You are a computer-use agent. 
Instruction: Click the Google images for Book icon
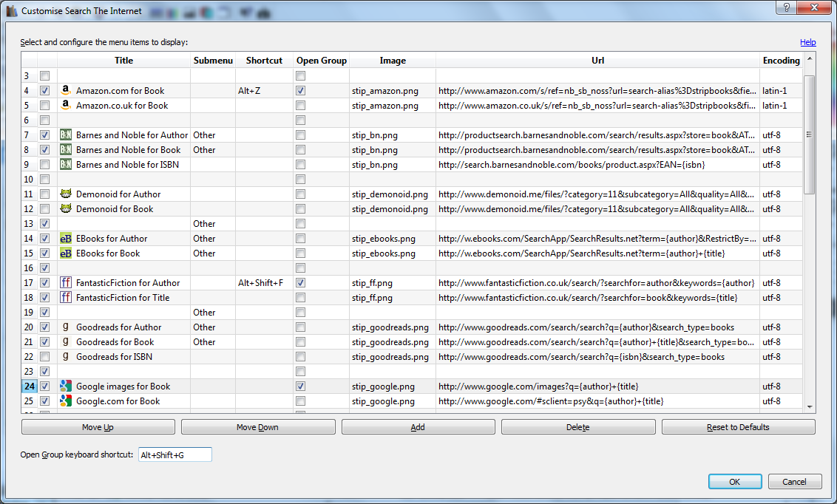(66, 386)
